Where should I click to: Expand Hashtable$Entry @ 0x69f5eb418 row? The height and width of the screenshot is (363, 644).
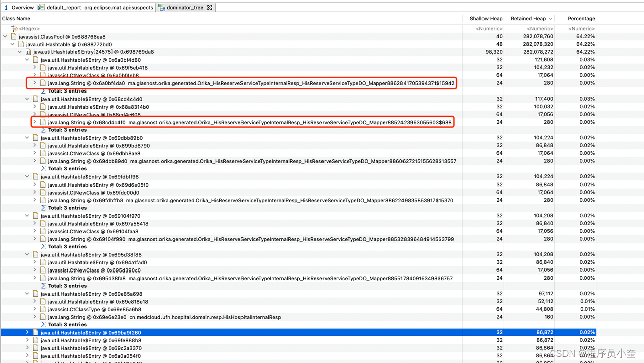click(x=35, y=68)
